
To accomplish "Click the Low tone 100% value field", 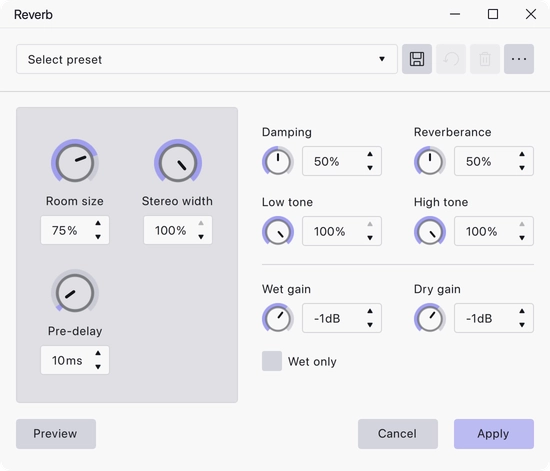I will (x=342, y=231).
